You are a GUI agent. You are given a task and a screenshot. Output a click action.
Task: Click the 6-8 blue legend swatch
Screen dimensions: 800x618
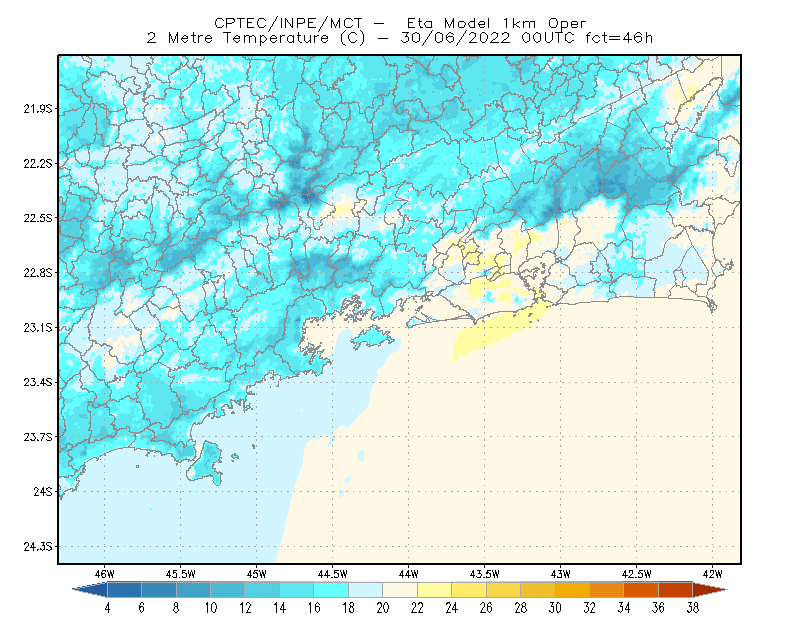coord(159,590)
